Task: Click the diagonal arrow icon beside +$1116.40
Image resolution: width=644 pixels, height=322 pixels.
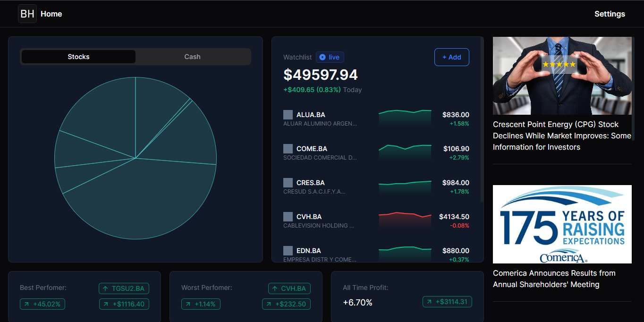Action: pyautogui.click(x=106, y=304)
